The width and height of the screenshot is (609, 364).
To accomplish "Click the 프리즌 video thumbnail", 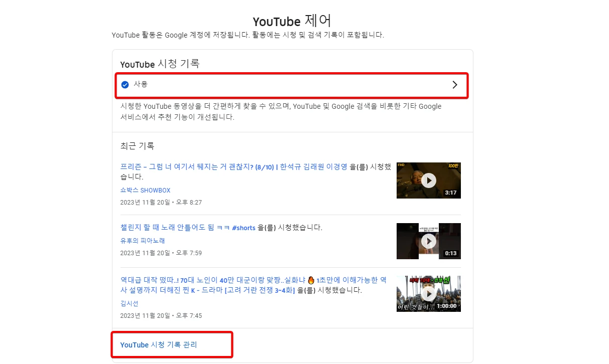I will pos(428,180).
